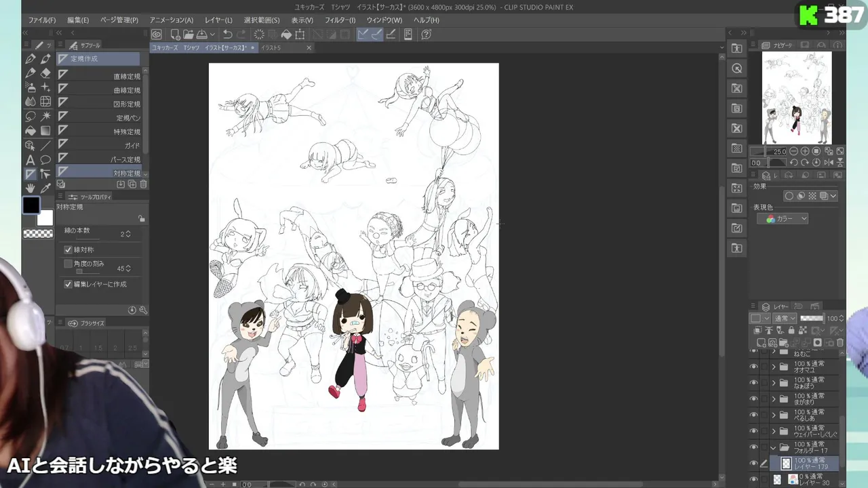
Task: Select the Hand (move canvas) tool
Action: click(31, 188)
